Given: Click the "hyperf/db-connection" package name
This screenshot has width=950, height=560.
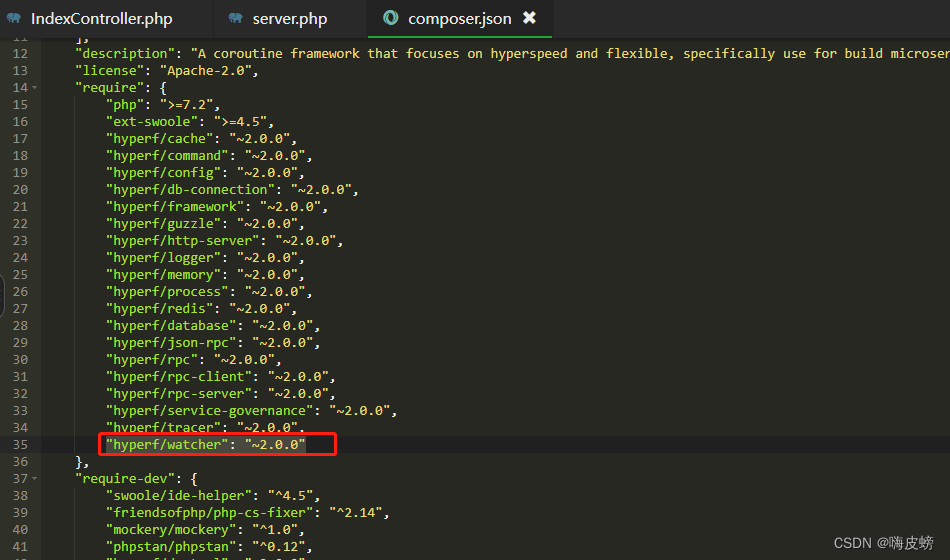Looking at the screenshot, I should click(190, 190).
